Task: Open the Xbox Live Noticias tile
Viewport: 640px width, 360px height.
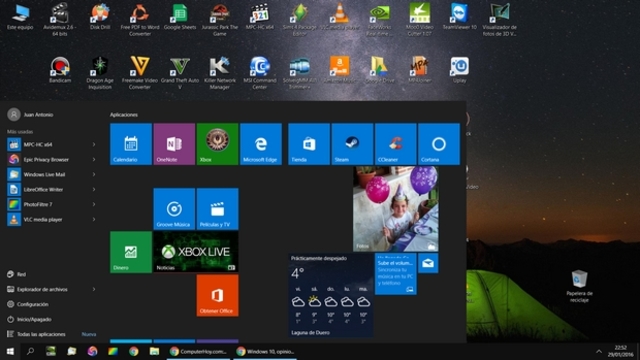Action: point(196,252)
